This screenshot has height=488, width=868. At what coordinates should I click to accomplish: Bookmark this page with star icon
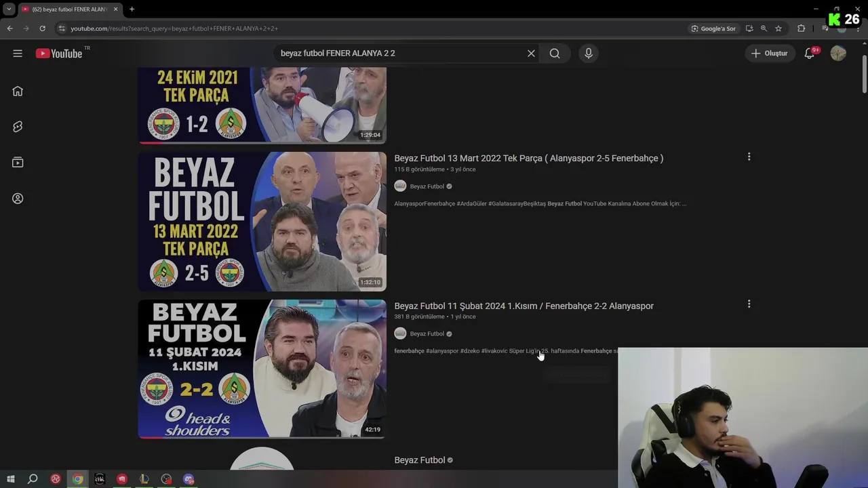778,28
